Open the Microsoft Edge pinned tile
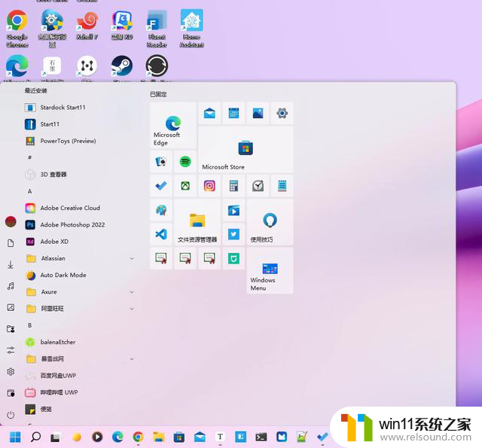This screenshot has width=482, height=448. click(x=173, y=126)
